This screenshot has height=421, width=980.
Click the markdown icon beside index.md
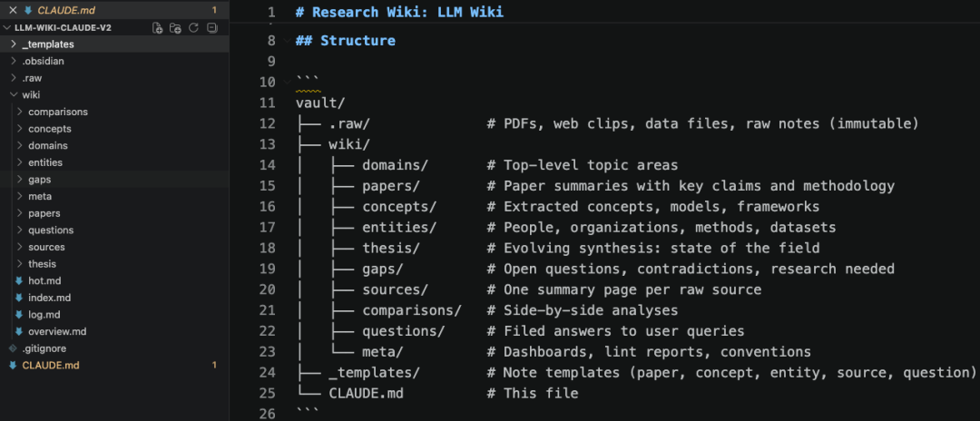pyautogui.click(x=19, y=298)
